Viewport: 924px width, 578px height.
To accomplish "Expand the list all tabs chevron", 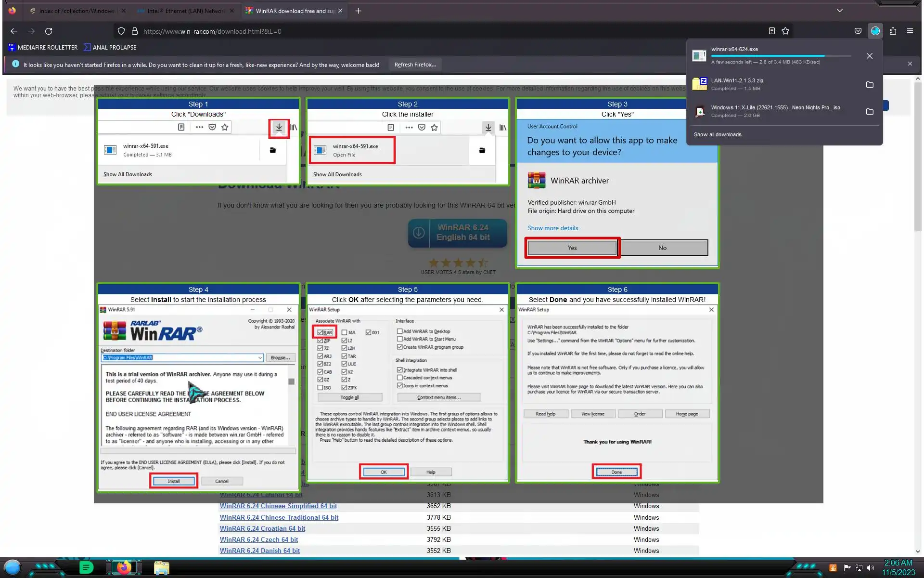I will click(839, 11).
